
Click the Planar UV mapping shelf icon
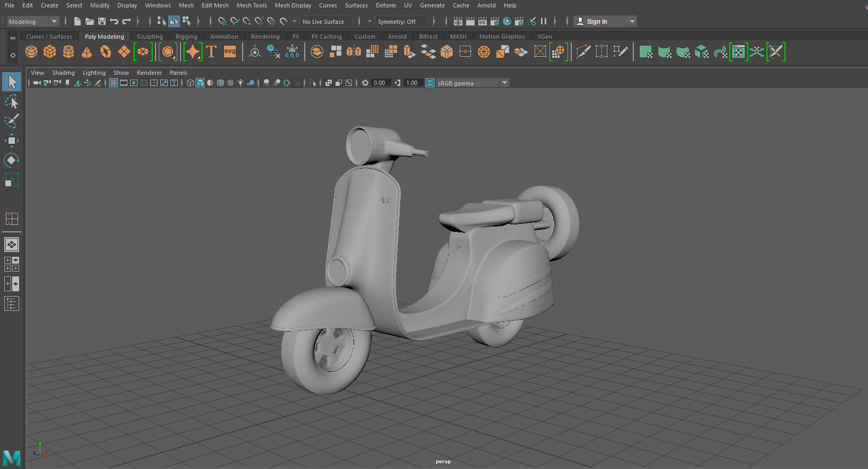(646, 51)
